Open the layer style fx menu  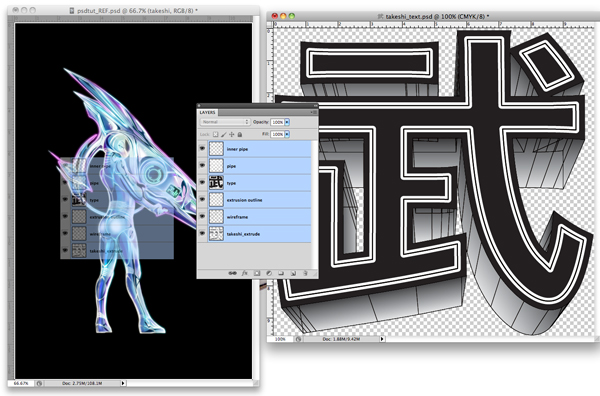click(x=245, y=273)
